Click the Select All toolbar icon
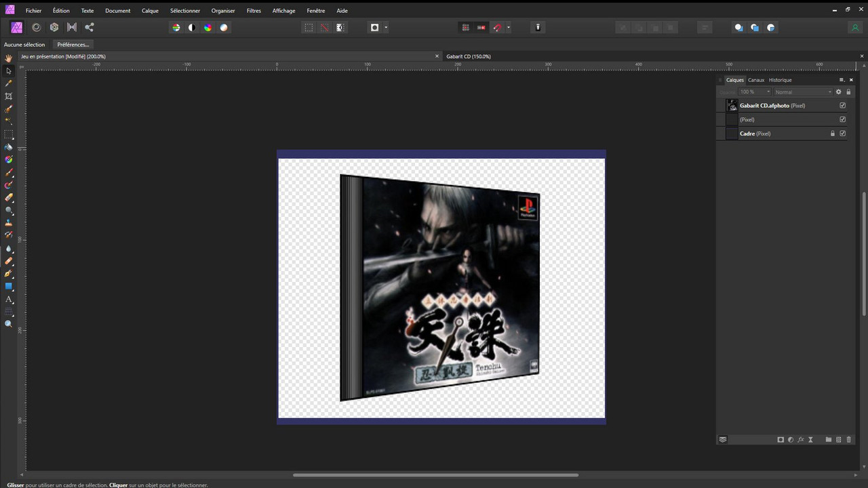Image resolution: width=868 pixels, height=488 pixels. 309,28
